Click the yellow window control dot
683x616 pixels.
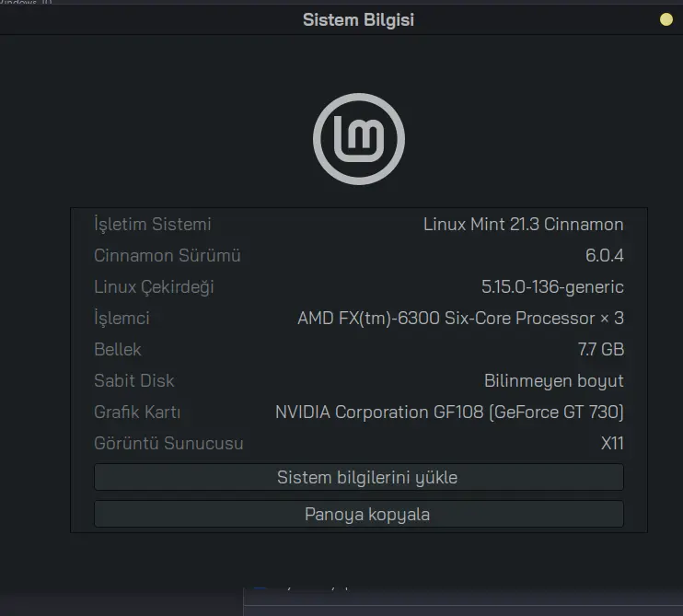pos(666,19)
